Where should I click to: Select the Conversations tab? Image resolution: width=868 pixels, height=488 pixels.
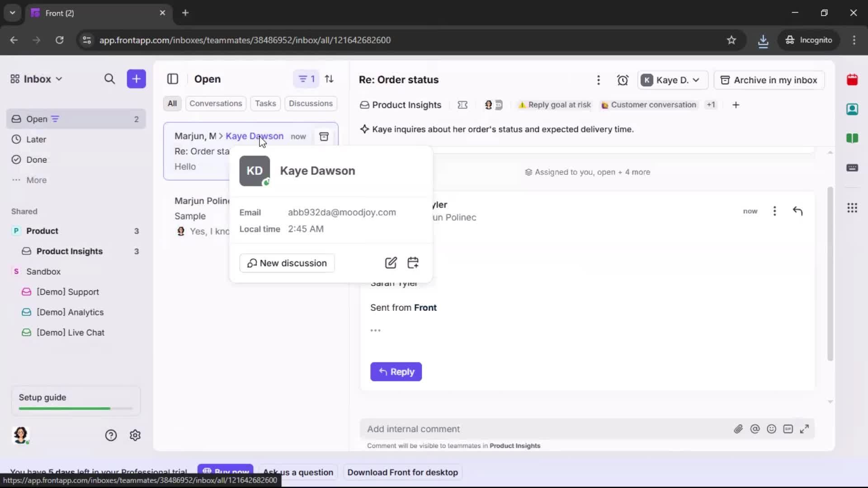point(216,103)
